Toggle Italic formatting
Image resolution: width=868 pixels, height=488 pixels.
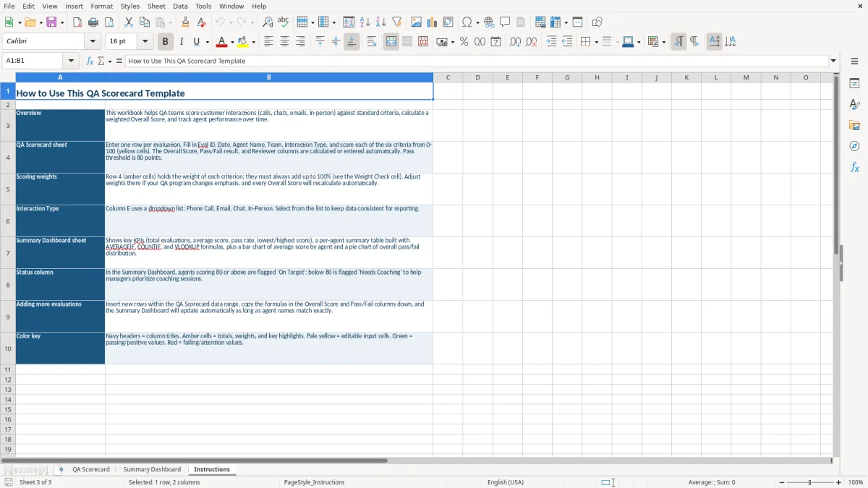click(x=181, y=42)
